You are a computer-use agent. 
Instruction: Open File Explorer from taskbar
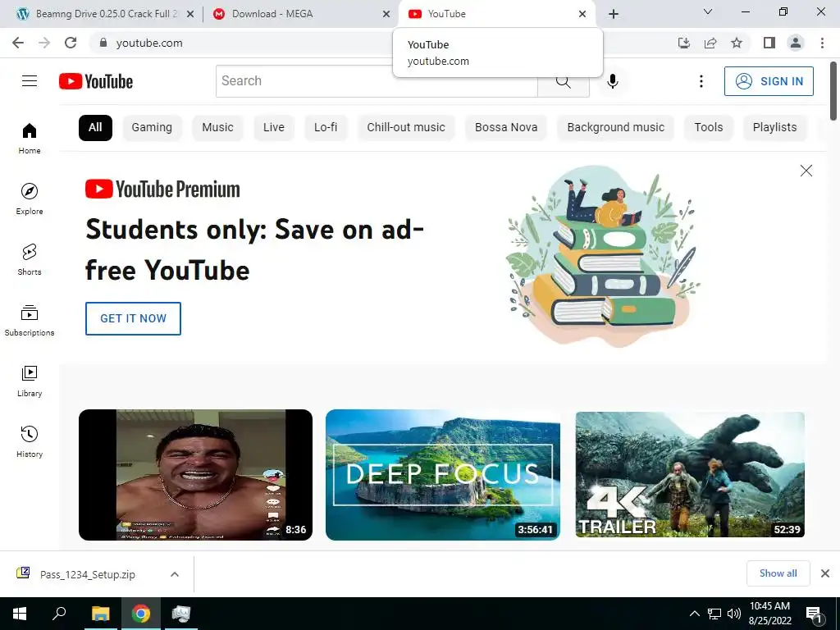pyautogui.click(x=101, y=614)
